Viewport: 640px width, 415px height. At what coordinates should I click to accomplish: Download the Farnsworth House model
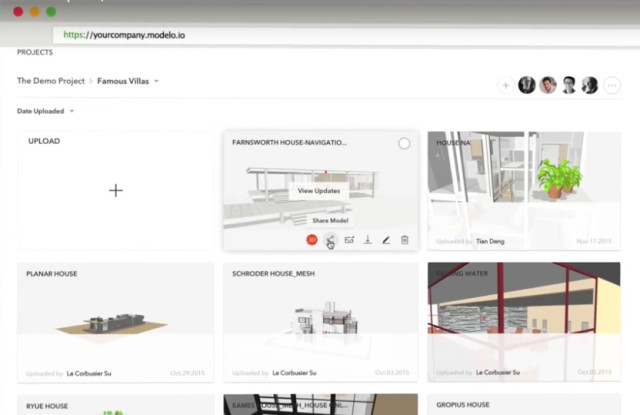(x=368, y=240)
